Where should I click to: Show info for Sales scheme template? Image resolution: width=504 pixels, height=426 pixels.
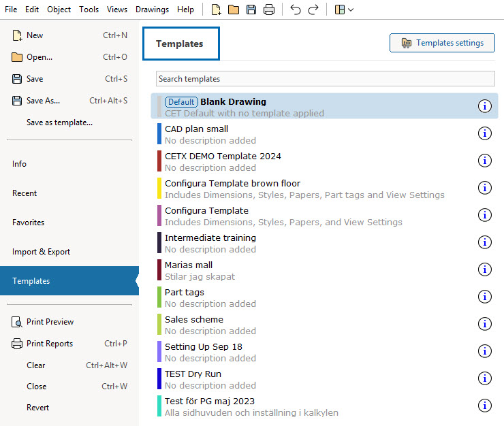485,324
